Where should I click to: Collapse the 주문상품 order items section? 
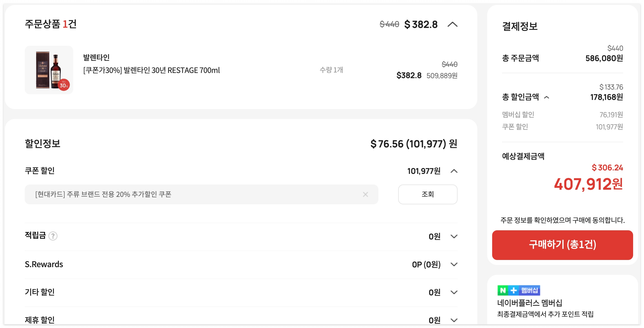pyautogui.click(x=452, y=24)
